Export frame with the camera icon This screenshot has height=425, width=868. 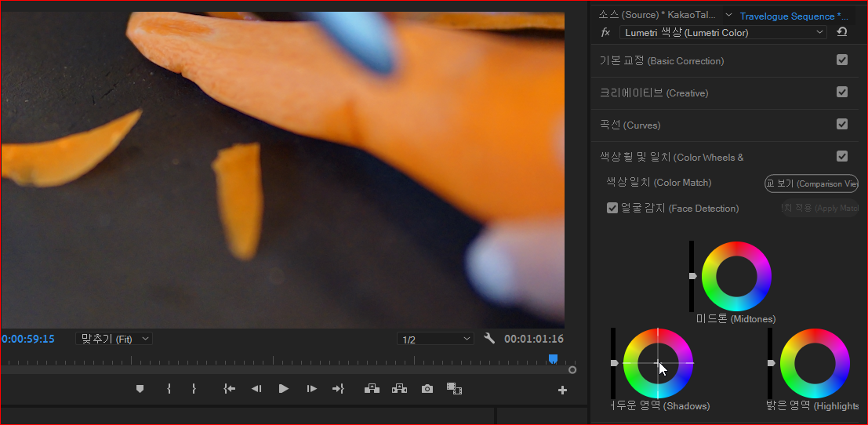(x=427, y=389)
